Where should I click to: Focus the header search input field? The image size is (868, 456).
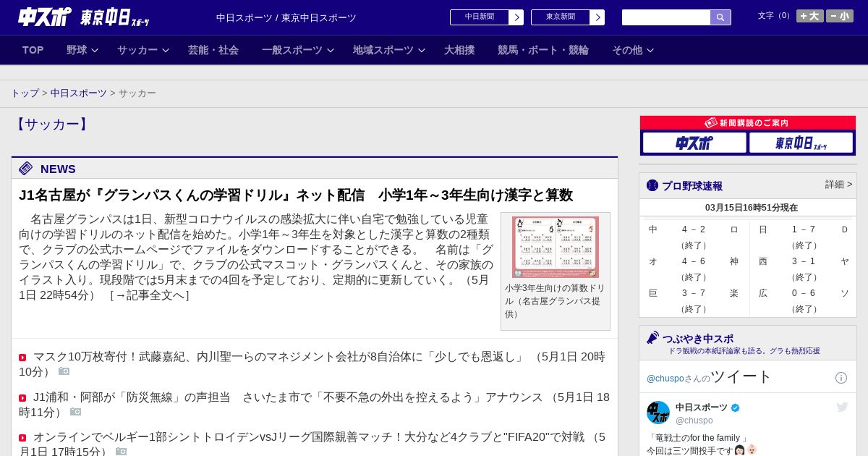[x=666, y=17]
